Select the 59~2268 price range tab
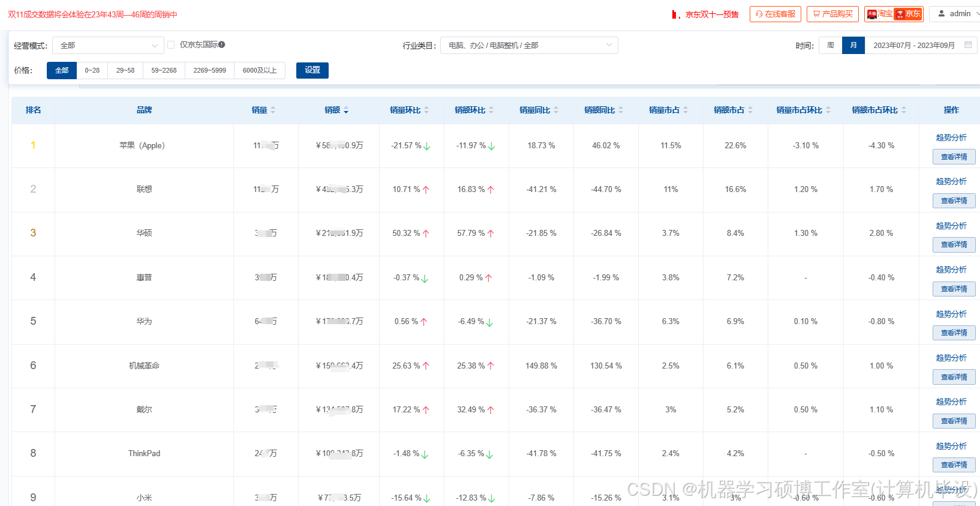Image resolution: width=980 pixels, height=506 pixels. click(164, 70)
